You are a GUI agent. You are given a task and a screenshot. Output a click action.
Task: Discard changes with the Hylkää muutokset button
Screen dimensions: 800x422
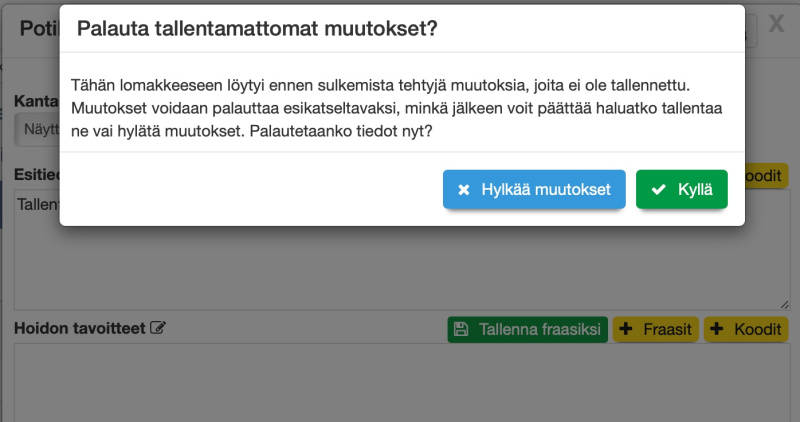pyautogui.click(x=533, y=190)
